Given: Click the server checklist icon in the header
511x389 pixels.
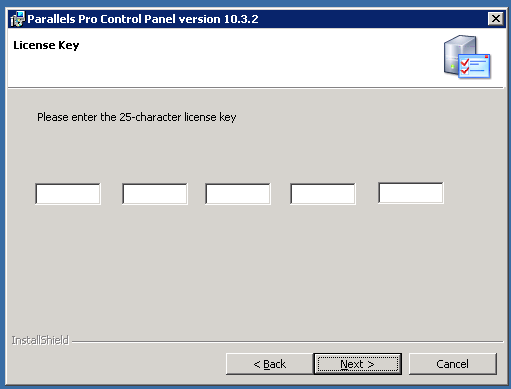Looking at the screenshot, I should (x=467, y=57).
